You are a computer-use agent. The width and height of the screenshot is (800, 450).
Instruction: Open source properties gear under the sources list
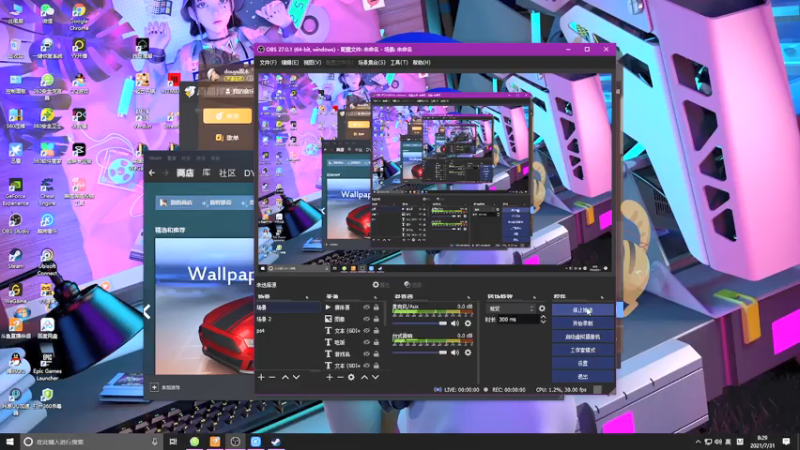coord(351,377)
